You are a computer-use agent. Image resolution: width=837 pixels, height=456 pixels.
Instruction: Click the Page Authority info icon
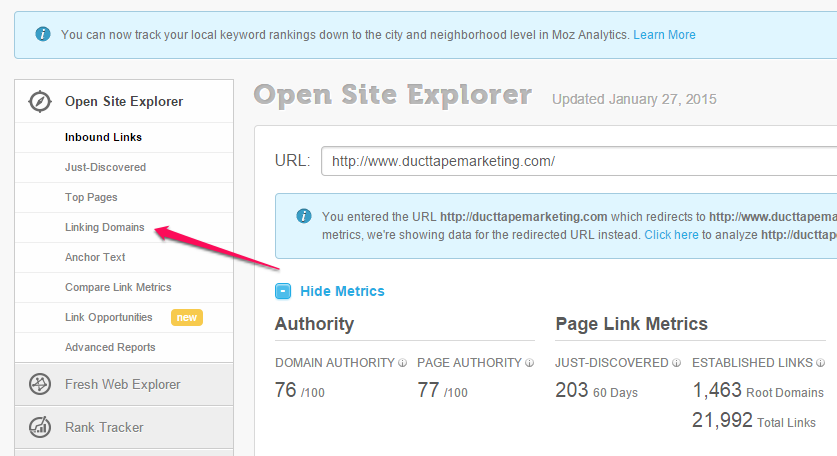pos(530,363)
